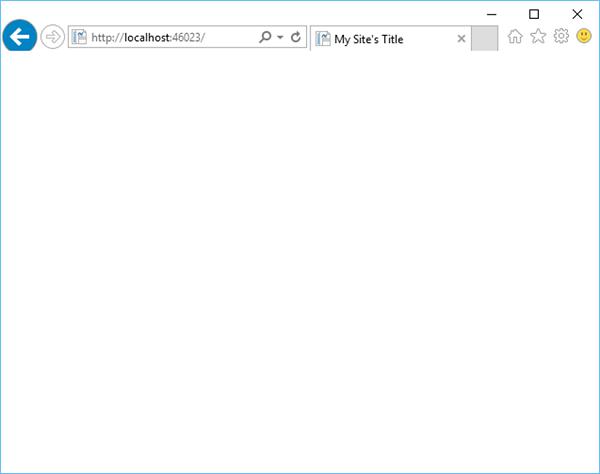
Task: Click the favicon on the site tab
Action: pos(323,39)
